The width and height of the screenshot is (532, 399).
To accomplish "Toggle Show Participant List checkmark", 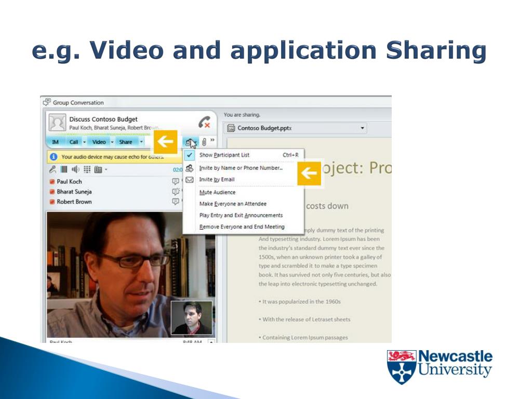I will click(x=189, y=155).
